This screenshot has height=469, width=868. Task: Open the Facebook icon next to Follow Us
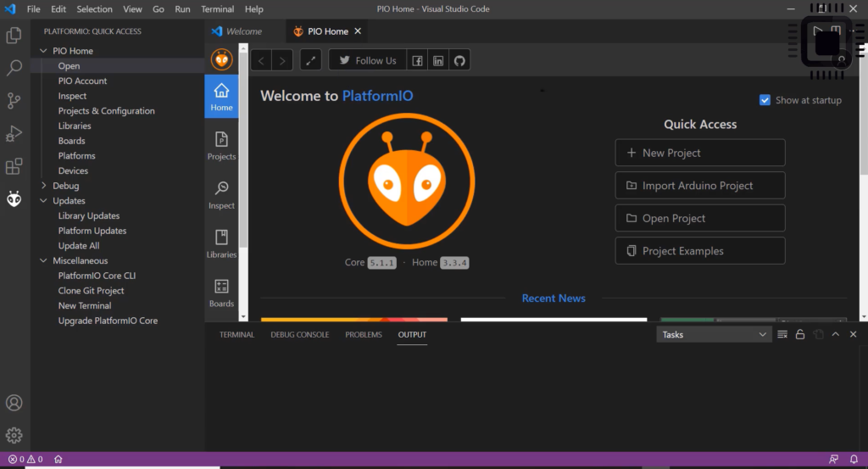(417, 60)
